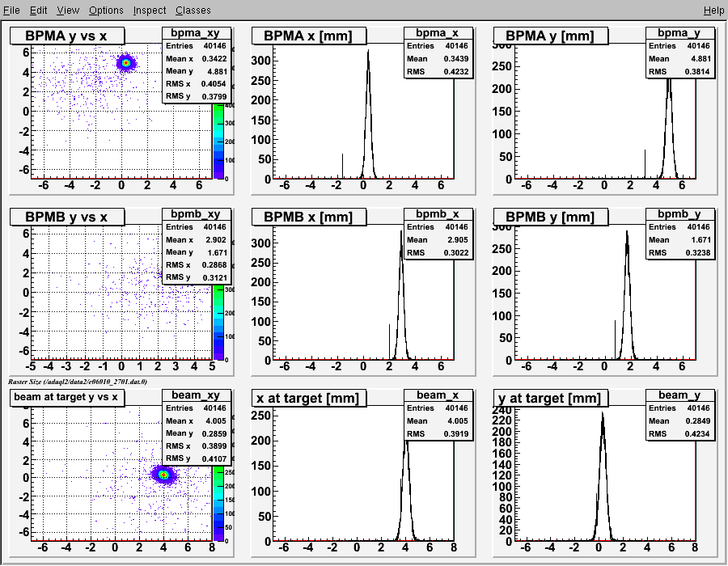Open the File menu
Image resolution: width=728 pixels, height=566 pixels.
11,11
